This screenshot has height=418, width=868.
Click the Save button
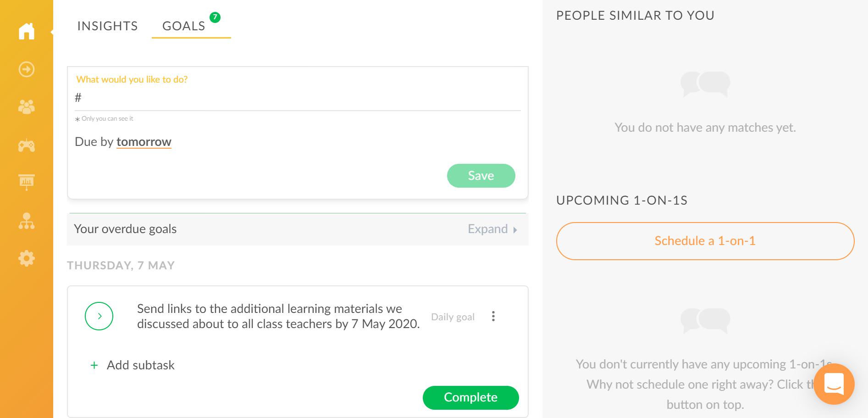click(x=481, y=176)
